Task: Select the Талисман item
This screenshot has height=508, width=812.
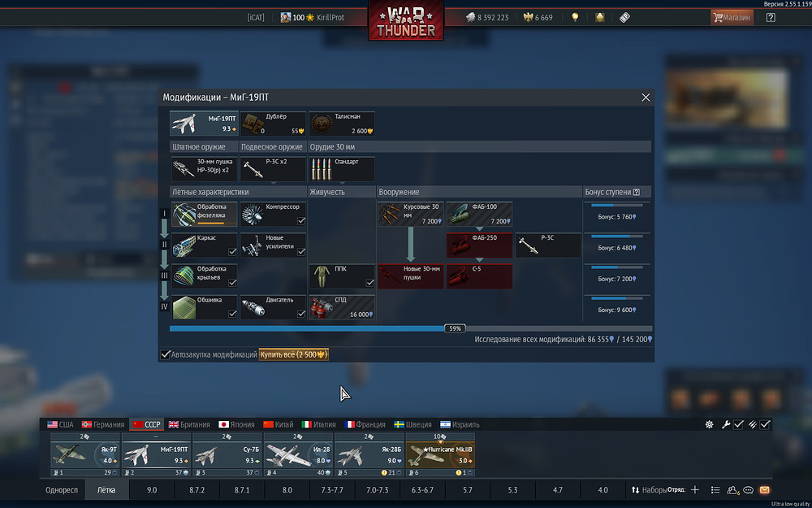Action: (342, 124)
